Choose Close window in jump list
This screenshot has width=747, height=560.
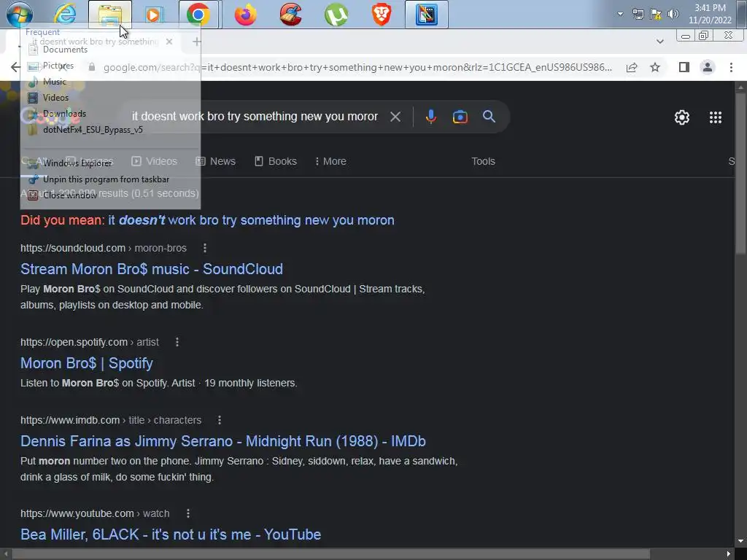click(x=69, y=195)
